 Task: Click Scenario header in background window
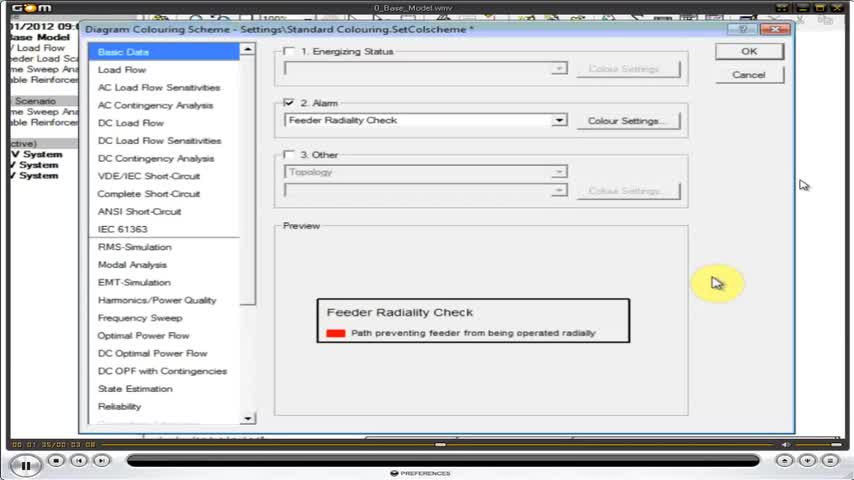pos(35,101)
